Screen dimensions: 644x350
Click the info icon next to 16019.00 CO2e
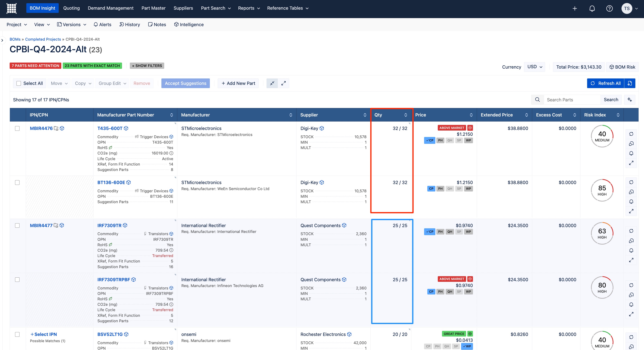(171, 153)
